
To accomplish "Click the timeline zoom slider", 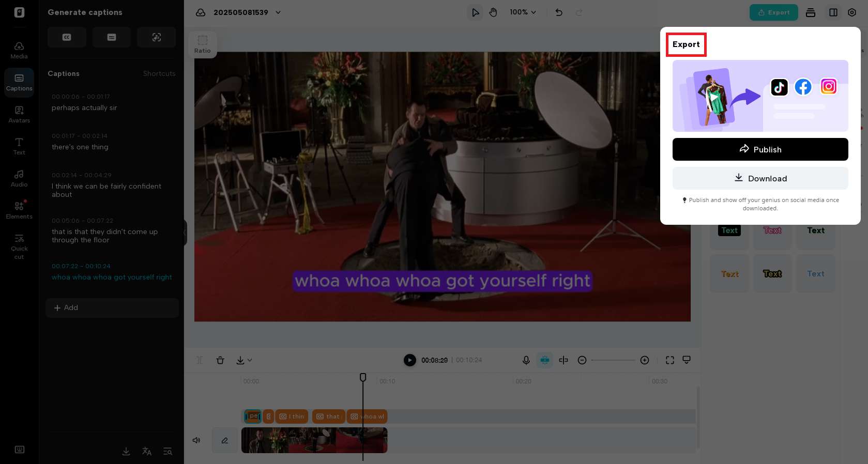I will [613, 360].
